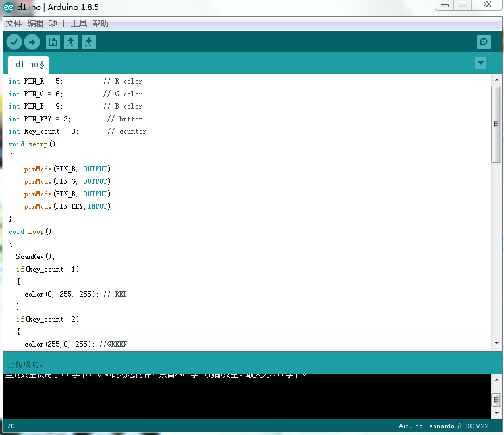Save the sketch with the down-arrow icon
Viewport: 504px width, 435px height.
[x=88, y=42]
